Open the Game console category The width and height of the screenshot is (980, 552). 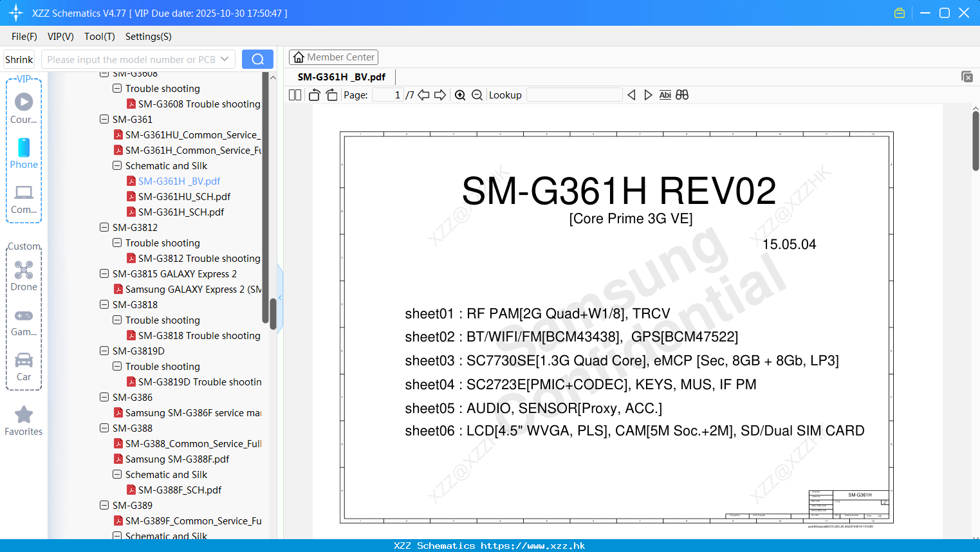24,322
